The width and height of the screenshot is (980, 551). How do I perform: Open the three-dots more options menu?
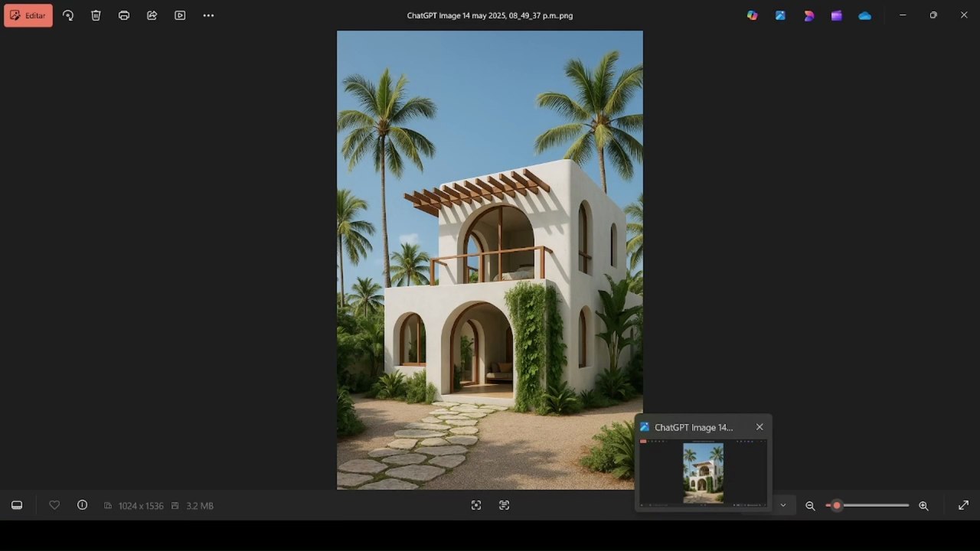pyautogui.click(x=208, y=15)
